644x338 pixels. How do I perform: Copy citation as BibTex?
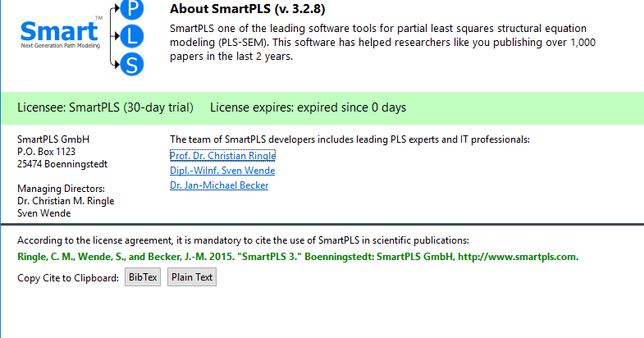(x=143, y=277)
